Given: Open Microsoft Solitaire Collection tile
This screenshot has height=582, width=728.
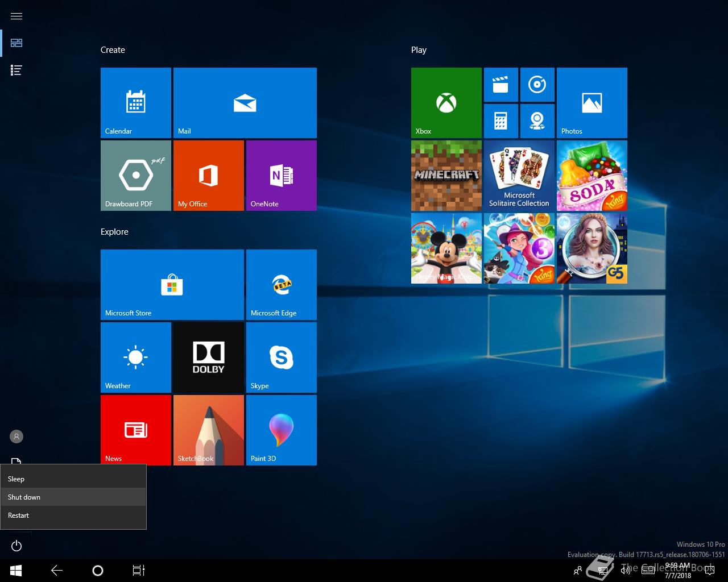Looking at the screenshot, I should (519, 176).
